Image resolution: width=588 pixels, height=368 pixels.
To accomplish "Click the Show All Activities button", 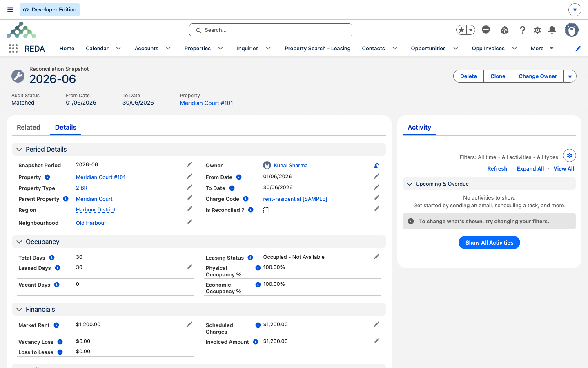I will click(x=489, y=242).
